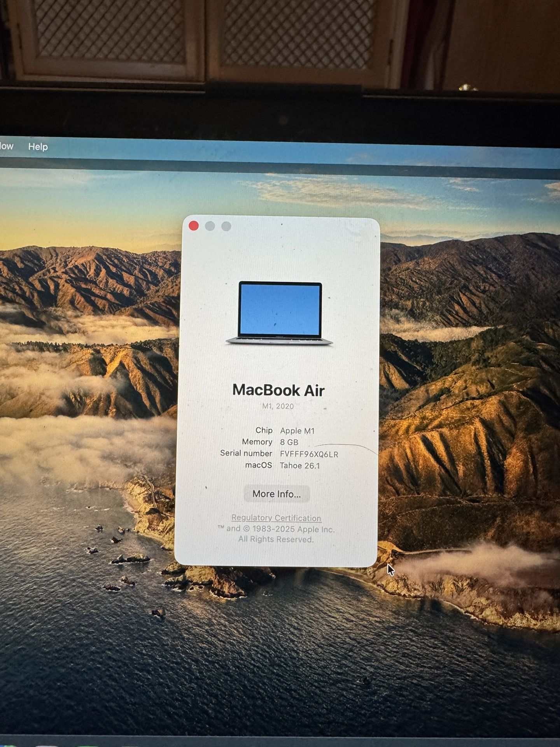Open the Regulatory Certification link
560x747 pixels.
276,518
